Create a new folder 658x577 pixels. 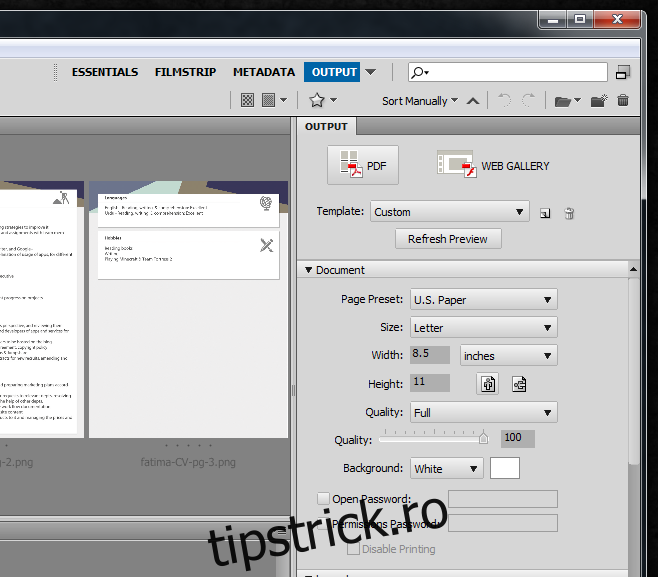599,101
